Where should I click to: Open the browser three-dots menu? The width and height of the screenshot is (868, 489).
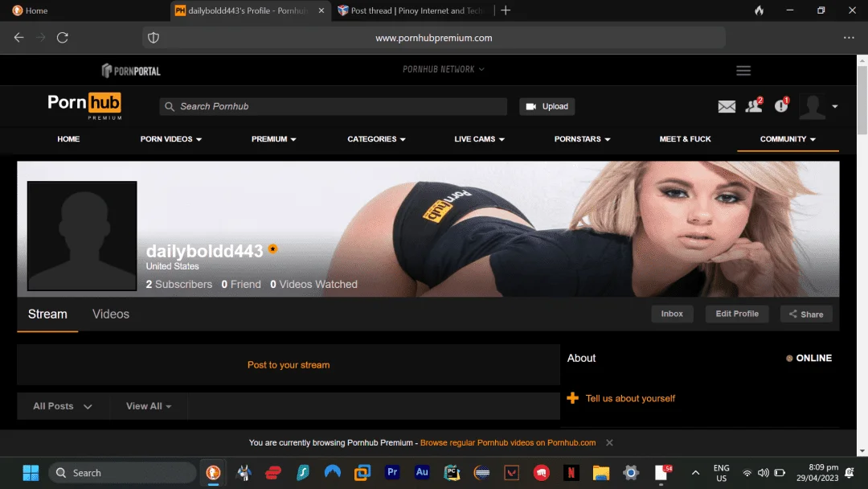click(849, 38)
